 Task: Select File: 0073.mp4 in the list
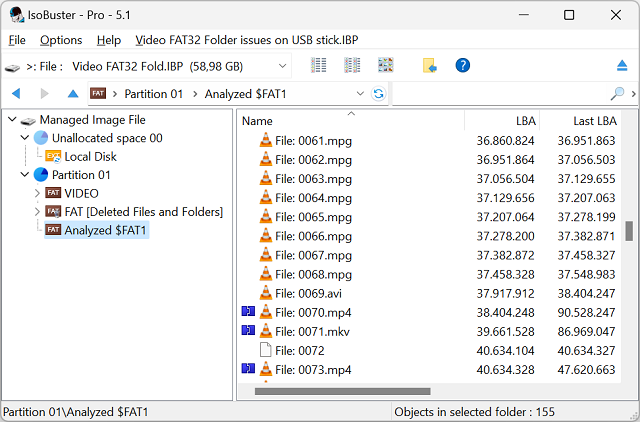(x=313, y=370)
